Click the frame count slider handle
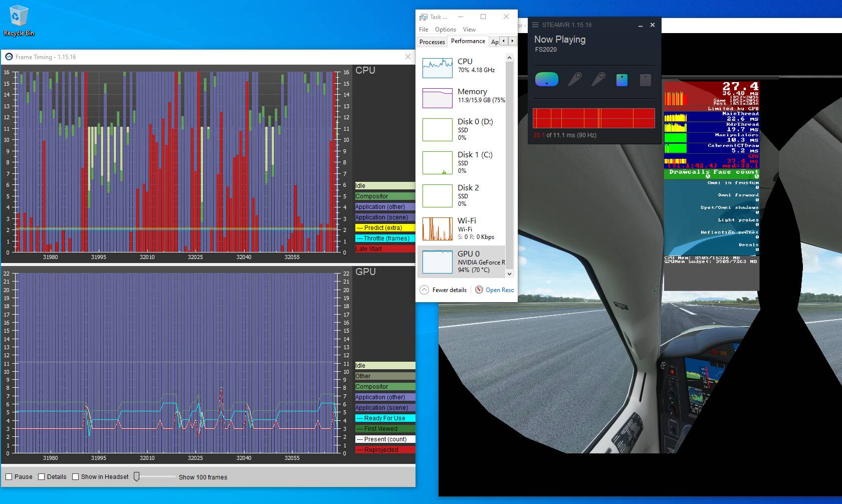This screenshot has width=842, height=504. [136, 477]
